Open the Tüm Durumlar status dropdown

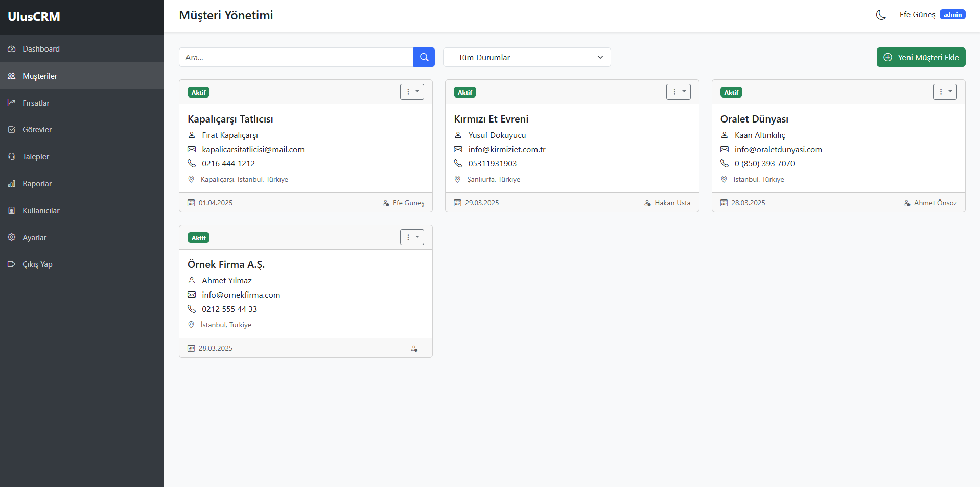tap(526, 57)
